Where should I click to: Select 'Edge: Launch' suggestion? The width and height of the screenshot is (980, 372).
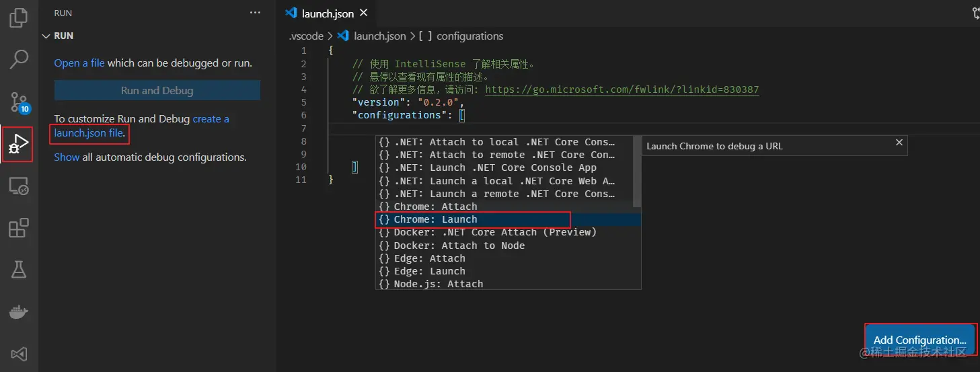pyautogui.click(x=508, y=271)
